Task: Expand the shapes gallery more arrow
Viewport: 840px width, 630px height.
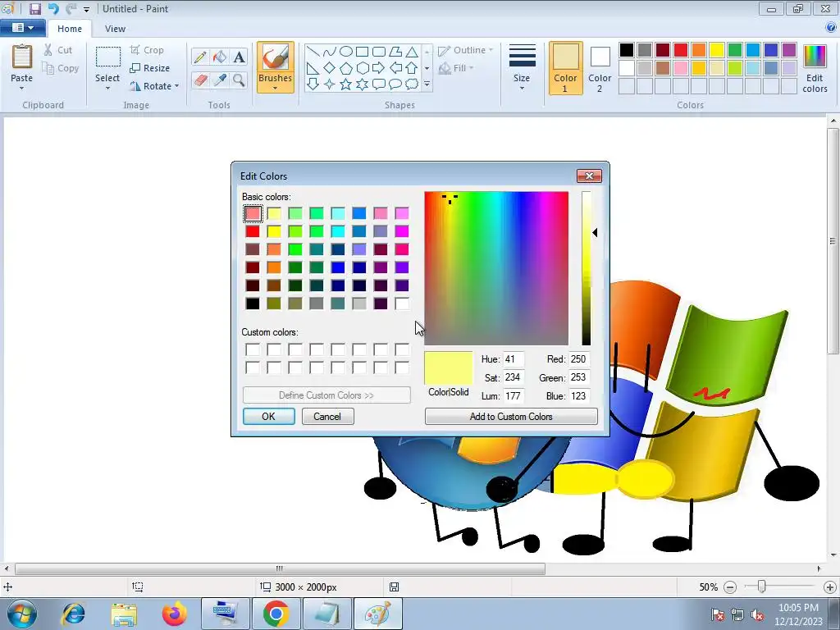Action: coord(427,84)
